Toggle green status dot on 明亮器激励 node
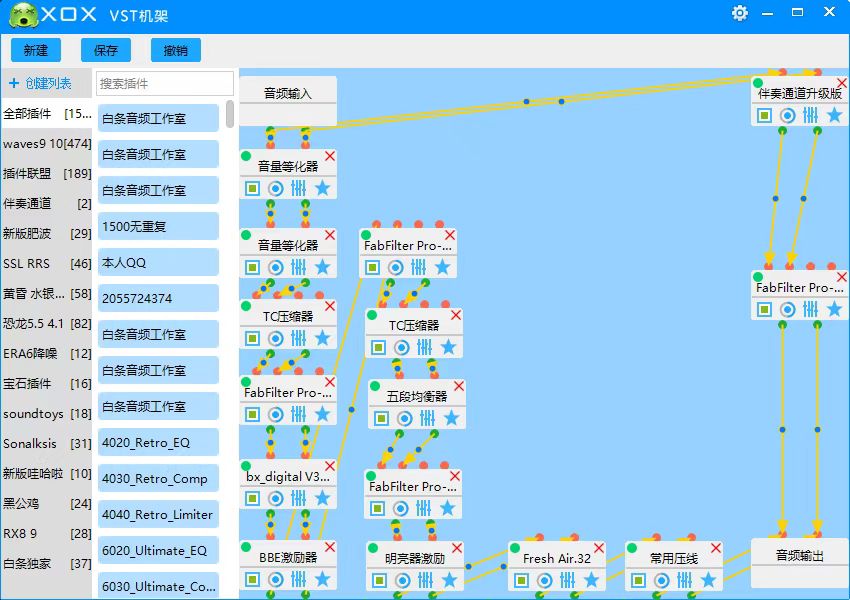Viewport: 850px width, 600px height. (x=372, y=548)
